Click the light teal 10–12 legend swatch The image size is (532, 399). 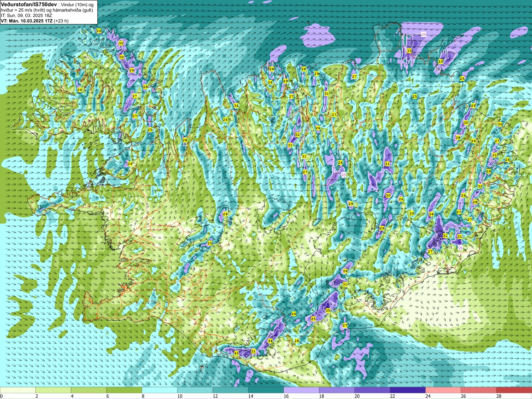(195, 390)
